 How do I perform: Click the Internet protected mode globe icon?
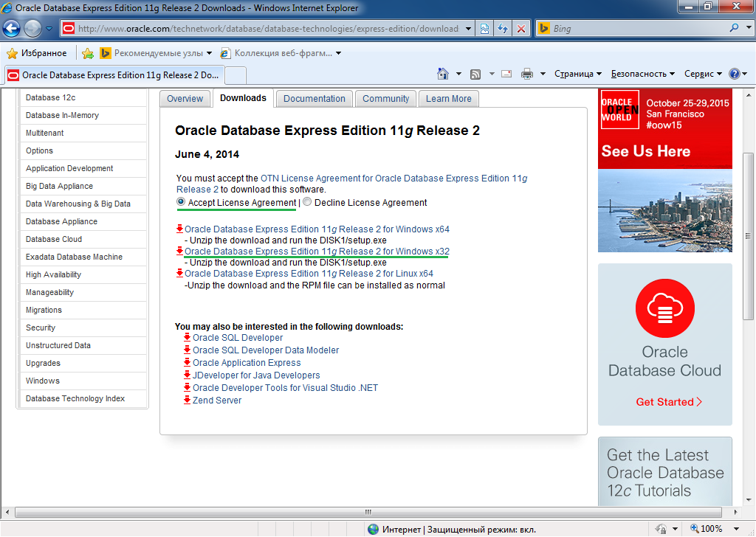tap(373, 529)
